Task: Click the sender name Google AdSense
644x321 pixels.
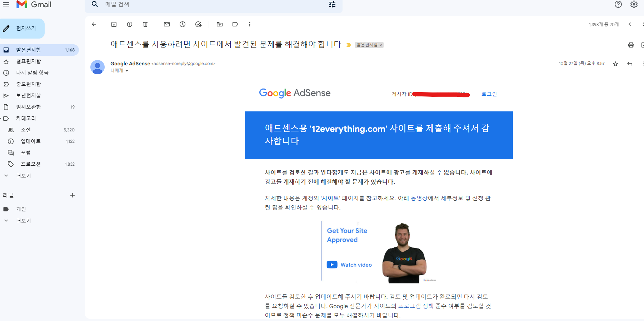Action: coord(130,64)
